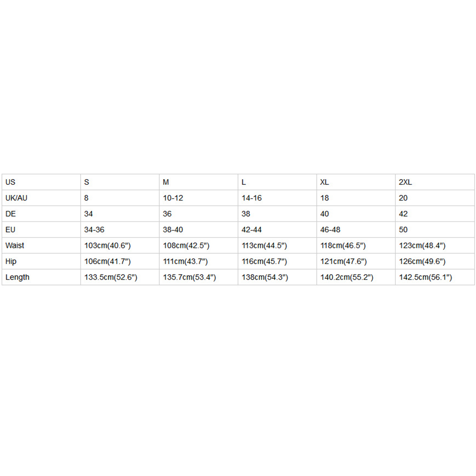Image resolution: width=476 pixels, height=476 pixels.
Task: Select the 142.5cm(56.1") length cell
Action: (x=426, y=277)
